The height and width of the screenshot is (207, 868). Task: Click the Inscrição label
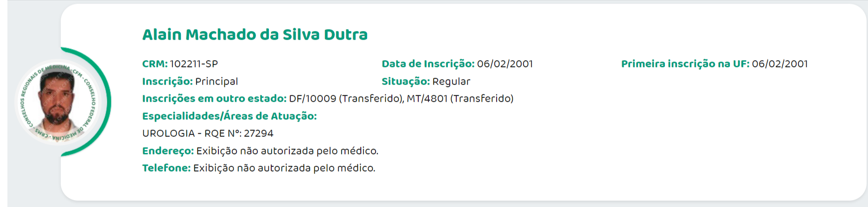tap(167, 82)
